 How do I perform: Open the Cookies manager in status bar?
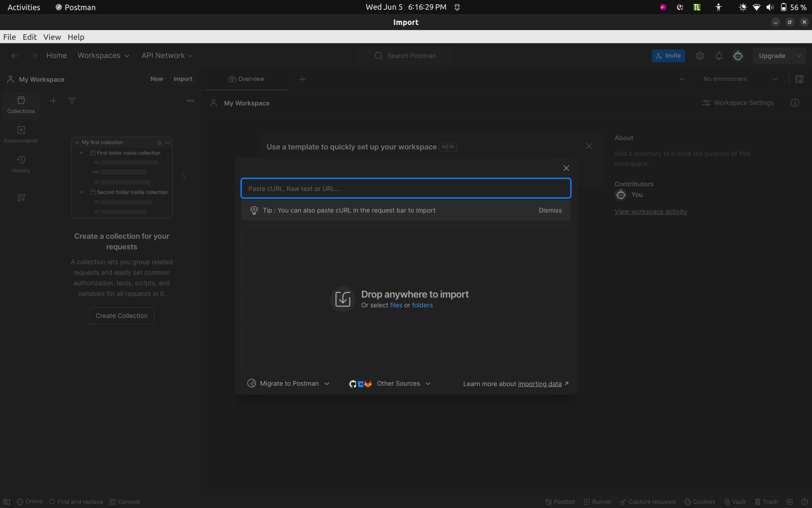pyautogui.click(x=700, y=502)
